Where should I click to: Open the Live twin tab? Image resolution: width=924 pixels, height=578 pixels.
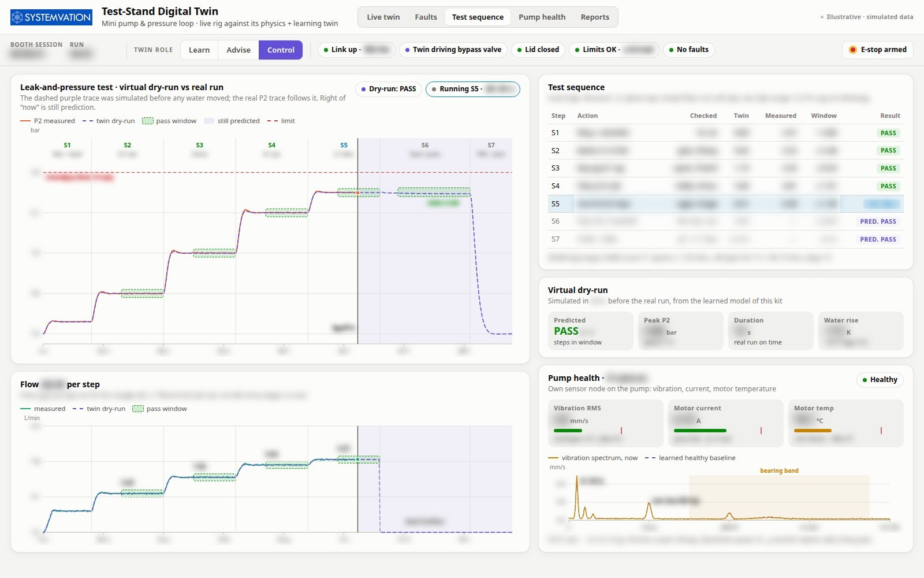pyautogui.click(x=383, y=17)
